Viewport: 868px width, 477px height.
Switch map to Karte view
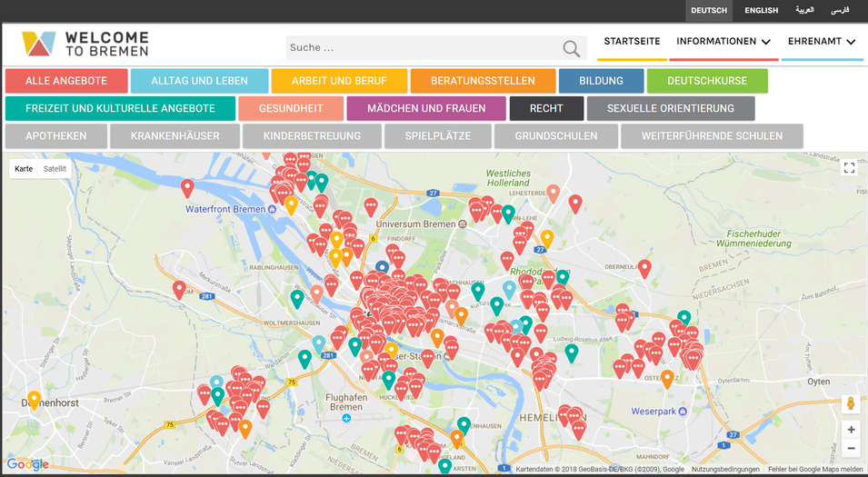(x=24, y=169)
